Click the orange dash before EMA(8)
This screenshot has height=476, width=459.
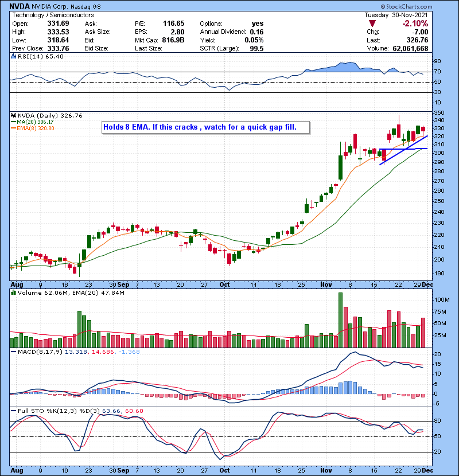[x=13, y=128]
